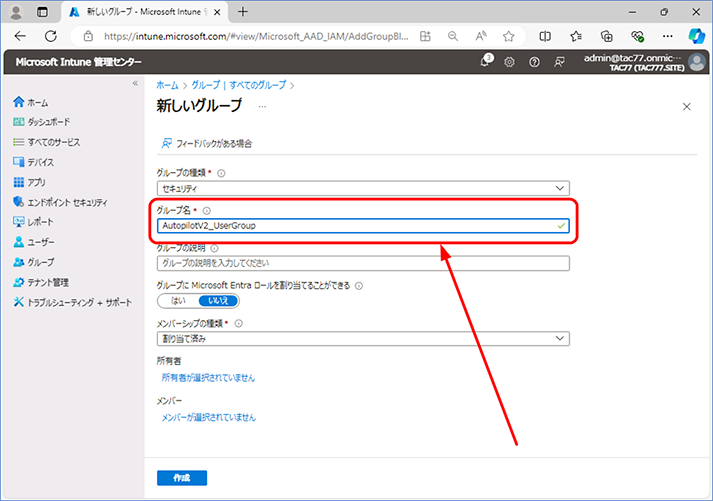Click the browser address bar URL
The image size is (713, 501).
click(256, 36)
